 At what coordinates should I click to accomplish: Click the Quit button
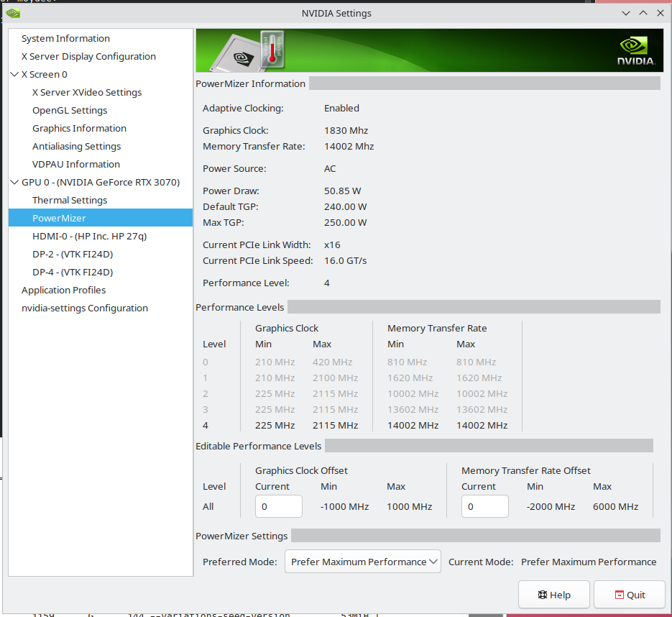point(630,595)
